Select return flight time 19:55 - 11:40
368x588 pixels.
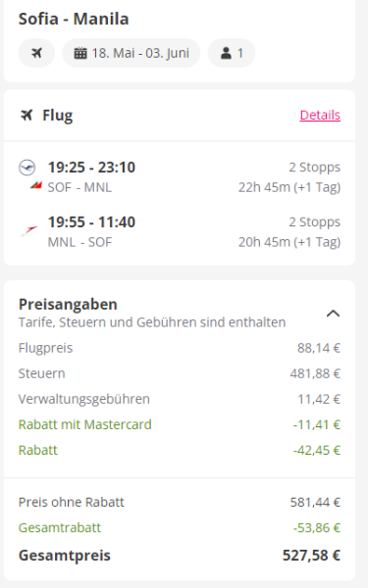tap(91, 222)
